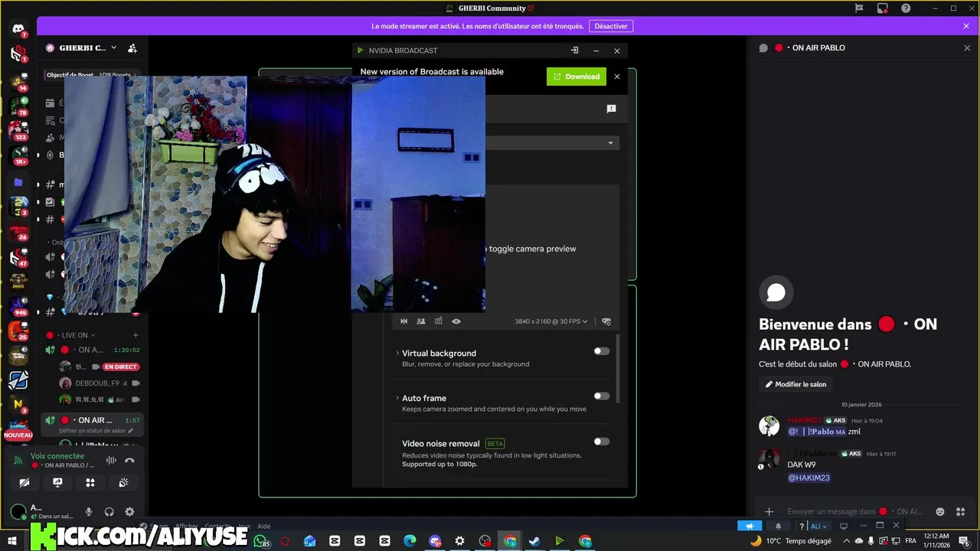The image size is (980, 551).
Task: Open the plus attachment button in chat
Action: tap(769, 512)
